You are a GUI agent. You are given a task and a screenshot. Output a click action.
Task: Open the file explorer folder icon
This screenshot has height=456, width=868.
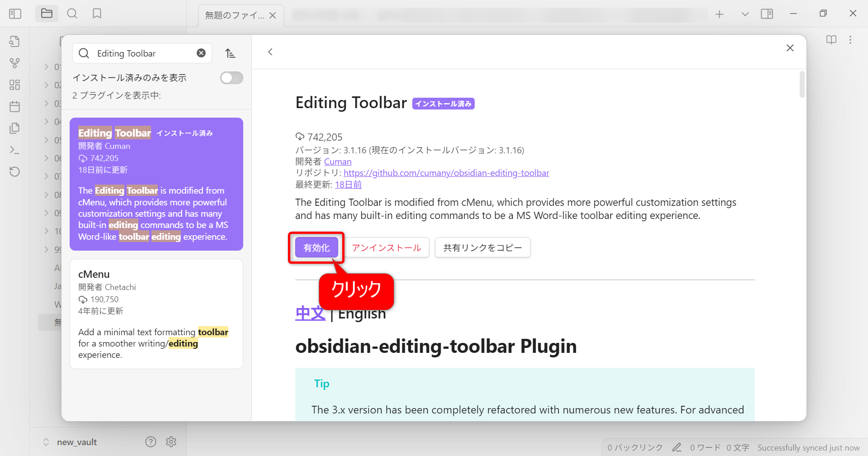[x=47, y=14]
